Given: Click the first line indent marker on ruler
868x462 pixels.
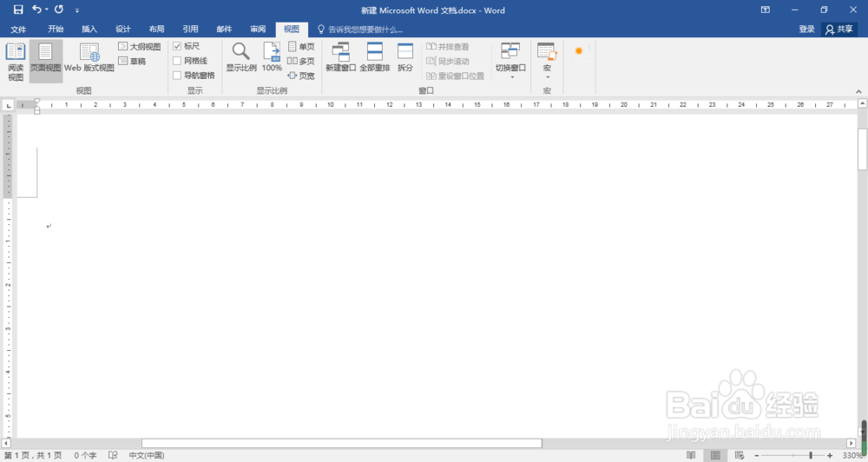Looking at the screenshot, I should pyautogui.click(x=37, y=102).
